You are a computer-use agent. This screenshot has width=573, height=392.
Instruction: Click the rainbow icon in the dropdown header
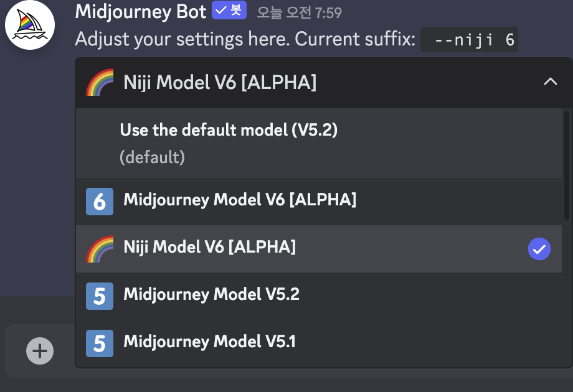[100, 82]
